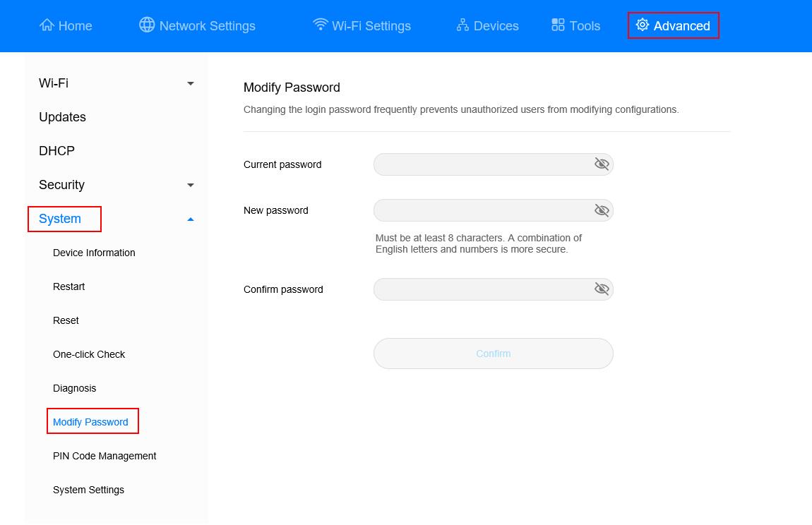Viewport: 812px width, 525px height.
Task: Click the Advanced gear icon
Action: [x=642, y=25]
